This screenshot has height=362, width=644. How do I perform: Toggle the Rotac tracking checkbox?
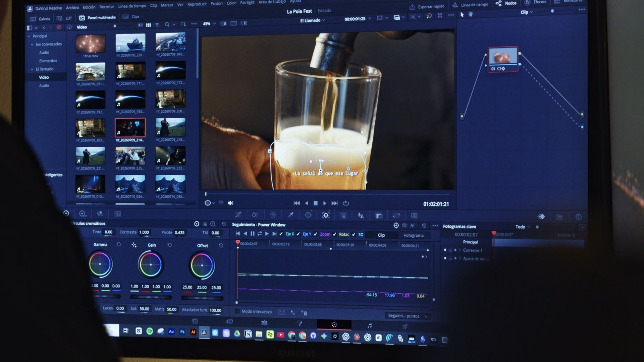coord(334,234)
